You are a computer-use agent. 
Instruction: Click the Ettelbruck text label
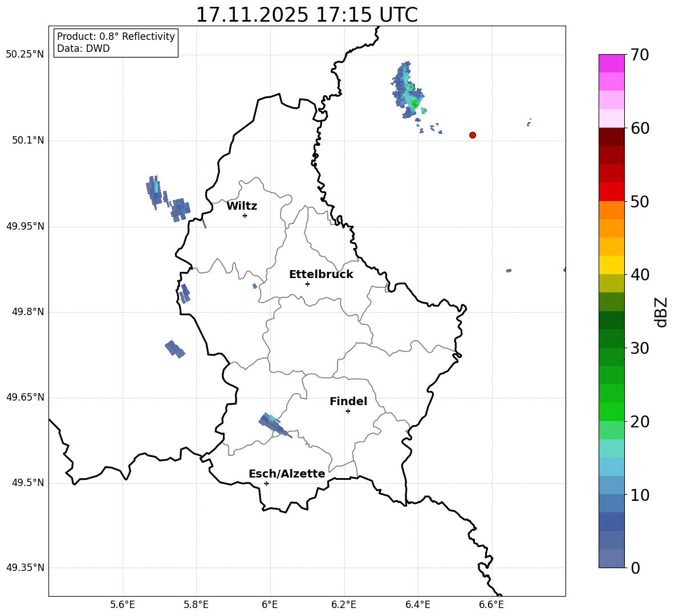[321, 275]
